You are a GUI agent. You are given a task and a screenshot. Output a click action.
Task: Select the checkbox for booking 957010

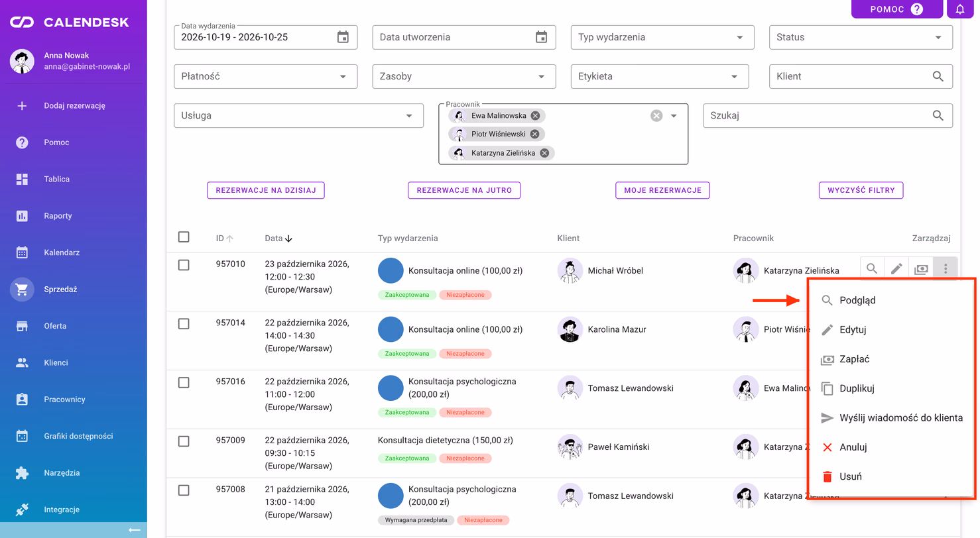click(184, 265)
